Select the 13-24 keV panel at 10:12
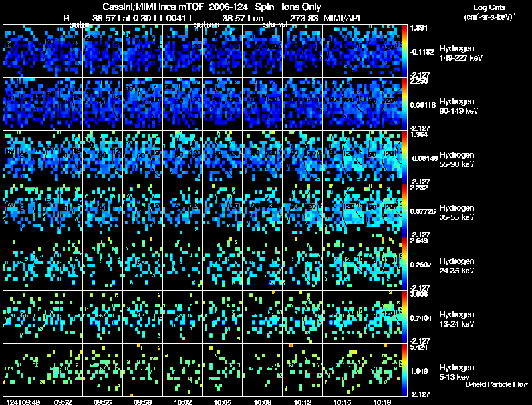This screenshot has width=532, height=405. point(303,317)
